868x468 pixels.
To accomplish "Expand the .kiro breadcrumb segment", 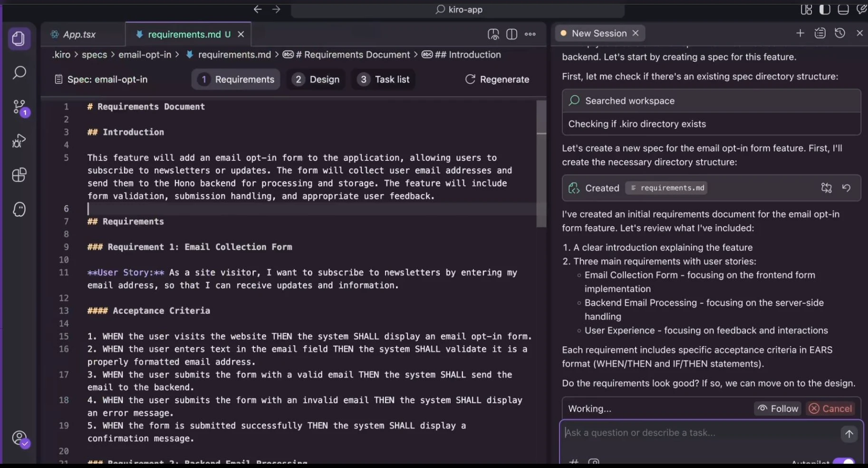I will (61, 55).
